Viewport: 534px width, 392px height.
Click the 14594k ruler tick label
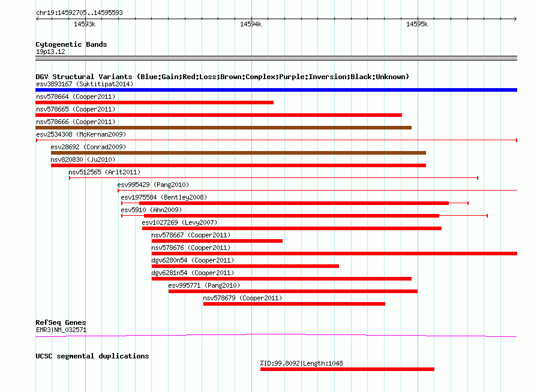click(251, 24)
